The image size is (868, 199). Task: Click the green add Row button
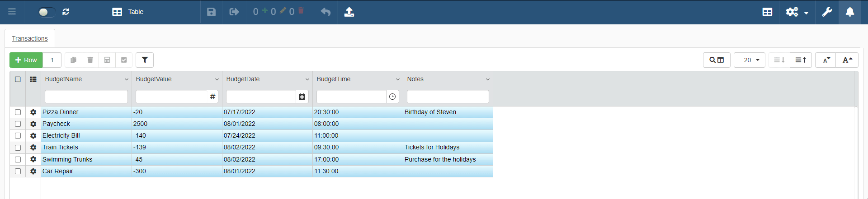point(26,60)
